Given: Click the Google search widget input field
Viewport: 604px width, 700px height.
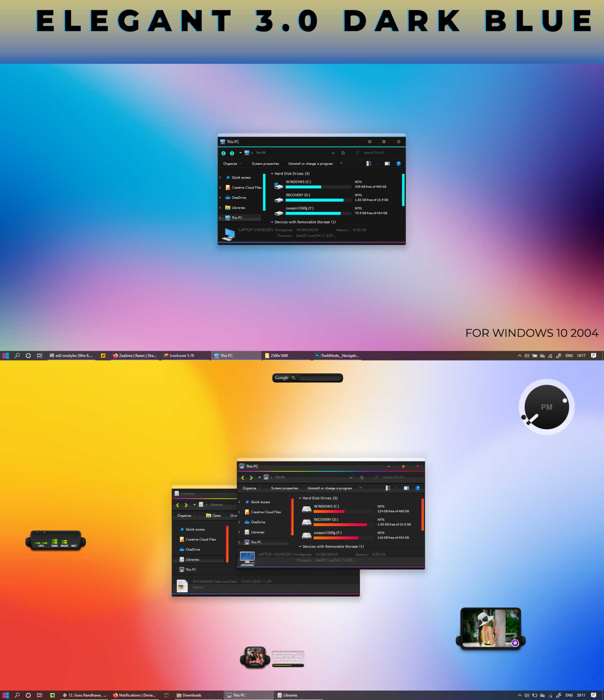Looking at the screenshot, I should 319,378.
